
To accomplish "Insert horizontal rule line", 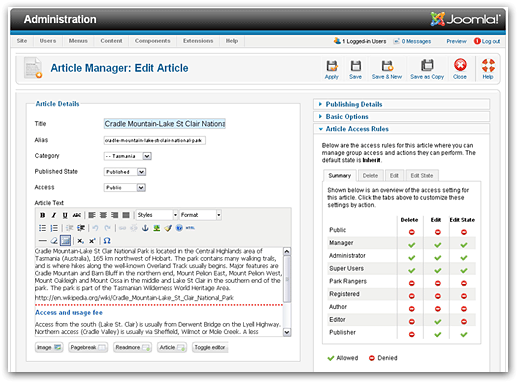I will pos(42,241).
